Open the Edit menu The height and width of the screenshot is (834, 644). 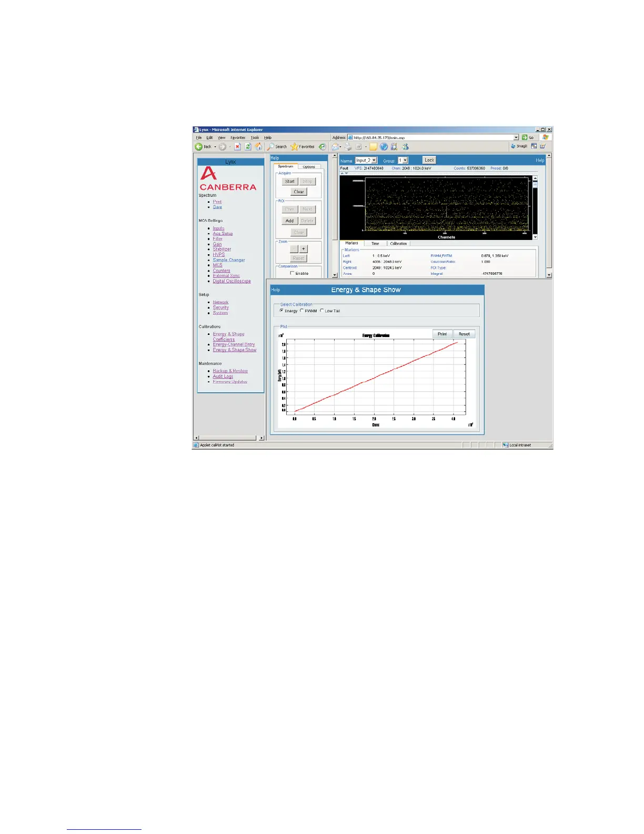[x=209, y=137]
